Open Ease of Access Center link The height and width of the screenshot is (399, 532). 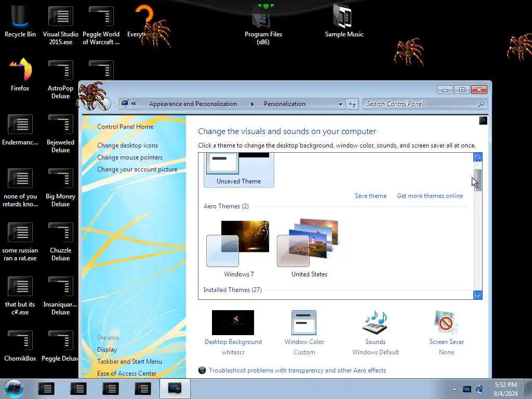click(x=127, y=373)
